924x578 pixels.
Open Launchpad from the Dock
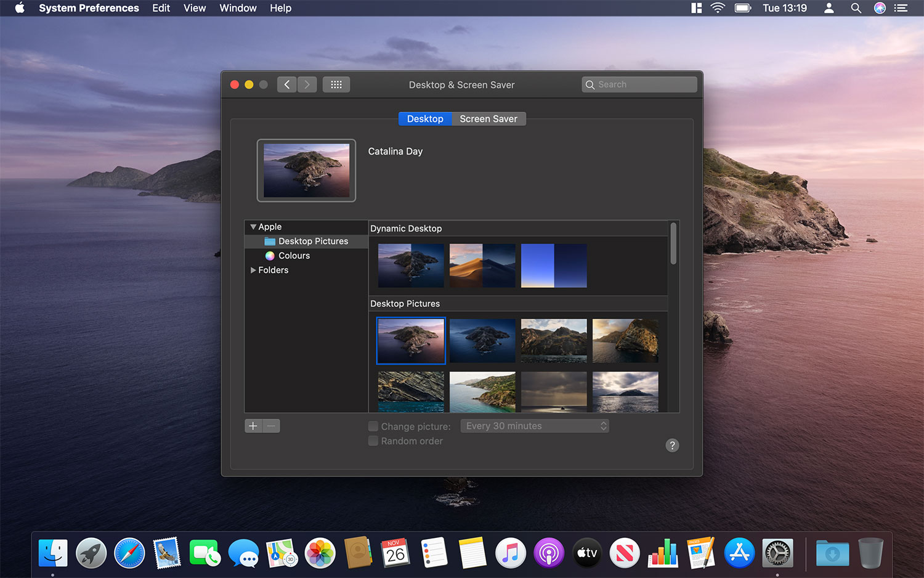pyautogui.click(x=91, y=553)
